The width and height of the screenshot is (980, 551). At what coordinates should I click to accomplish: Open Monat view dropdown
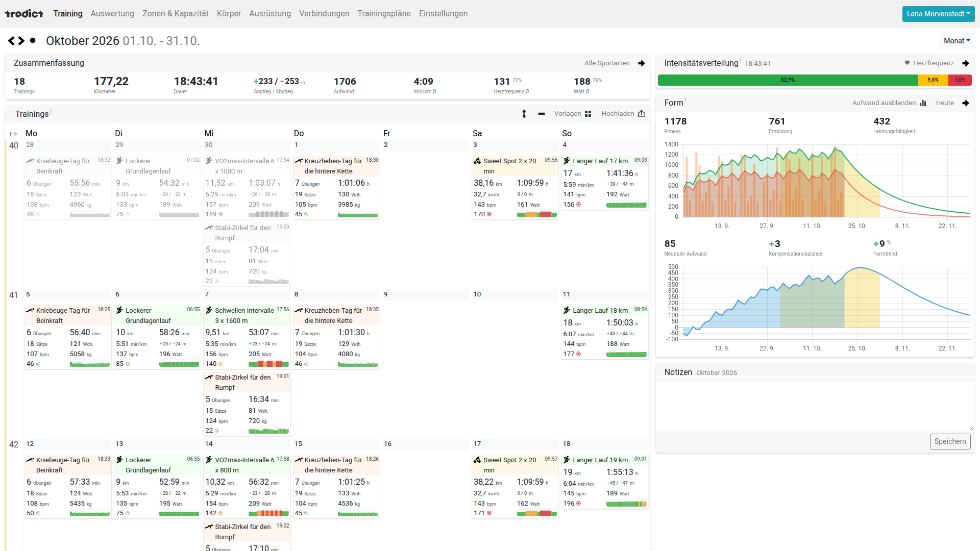pyautogui.click(x=957, y=41)
